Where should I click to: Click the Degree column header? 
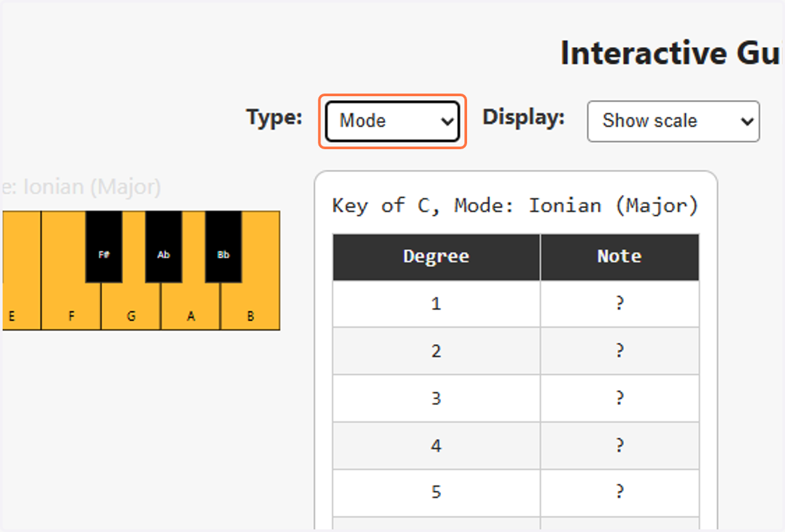coord(436,257)
